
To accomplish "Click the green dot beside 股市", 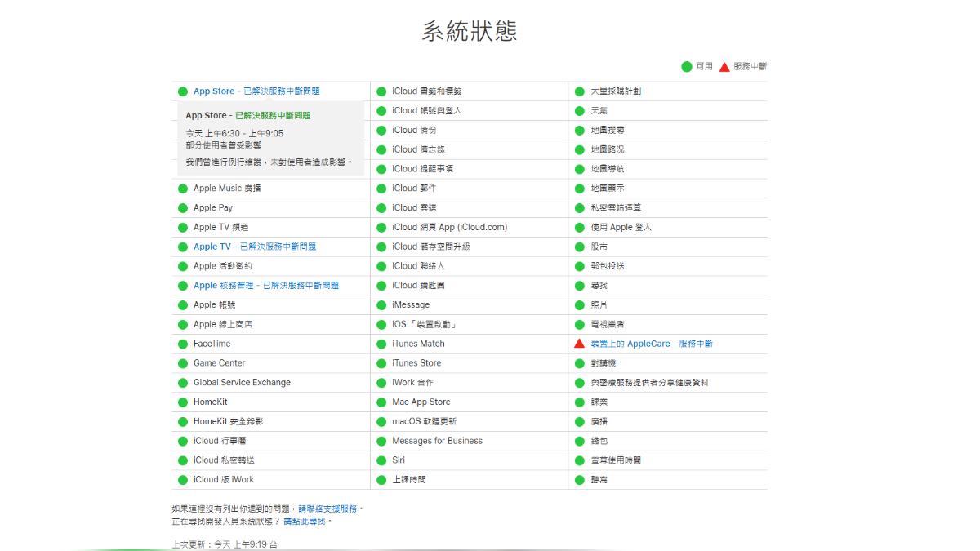I will click(580, 247).
